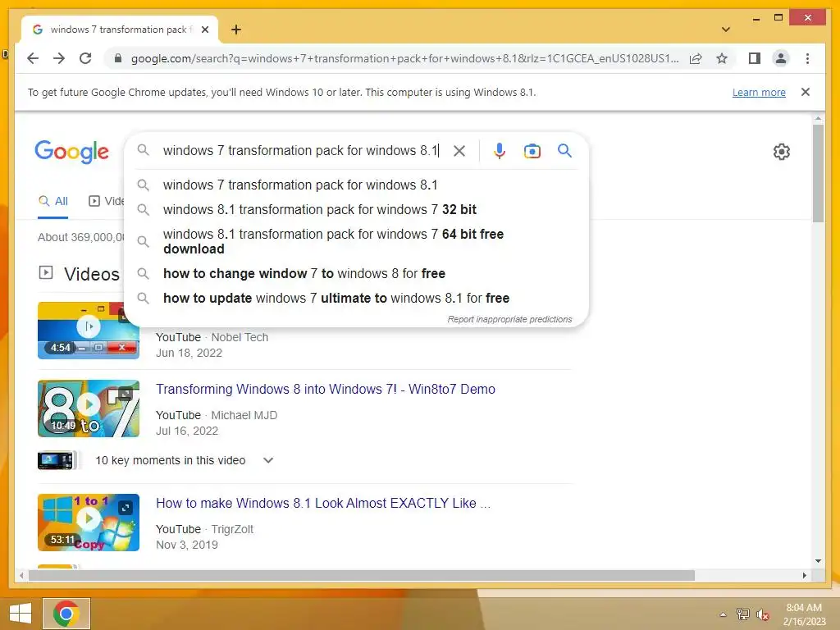Click 'Report inappropriate predictions' link

[x=509, y=319]
